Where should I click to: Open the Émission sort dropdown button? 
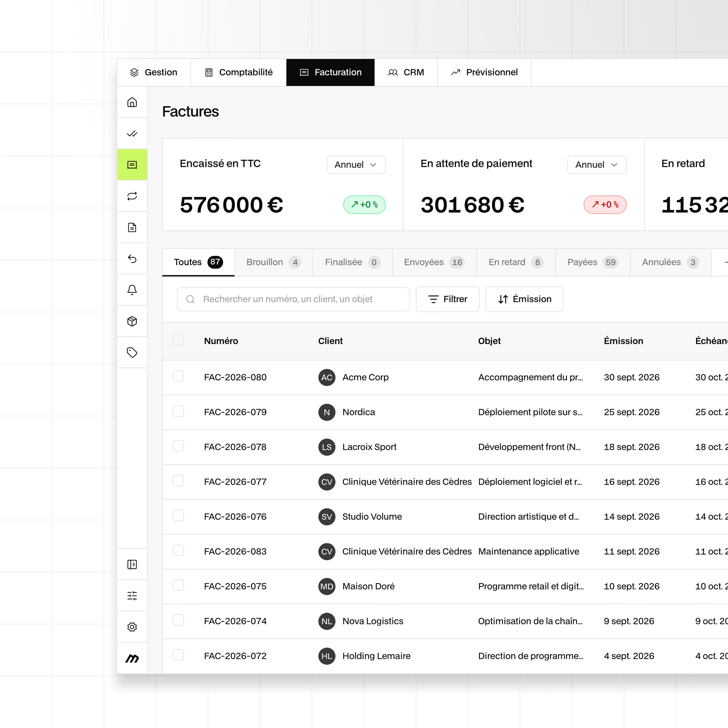tap(524, 299)
